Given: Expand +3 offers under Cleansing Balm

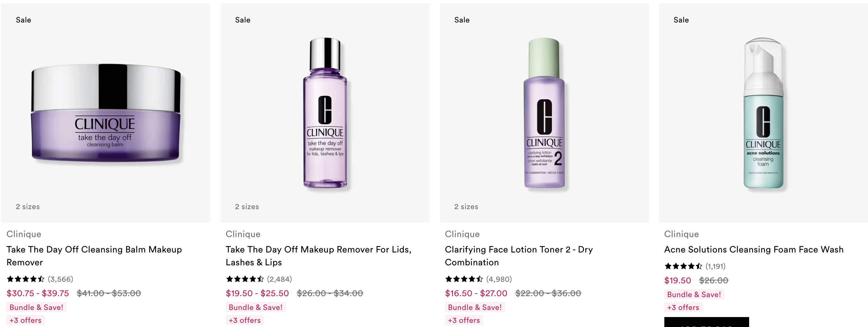Looking at the screenshot, I should click(26, 320).
